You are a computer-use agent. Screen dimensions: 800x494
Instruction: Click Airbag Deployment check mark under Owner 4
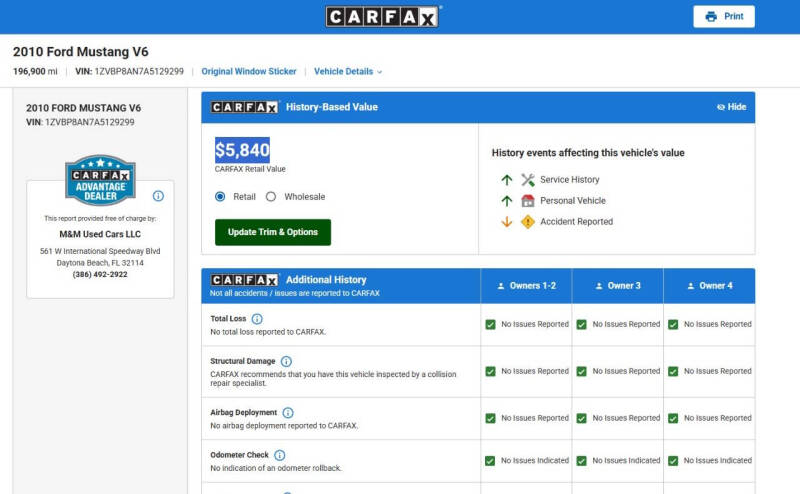(673, 418)
